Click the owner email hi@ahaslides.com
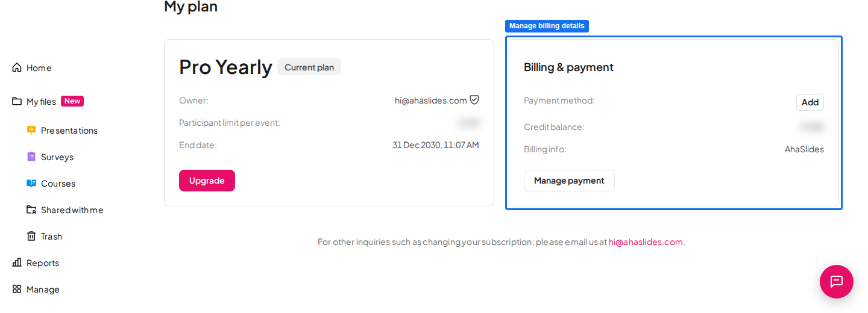Viewport: 868px width, 313px height. (x=431, y=101)
